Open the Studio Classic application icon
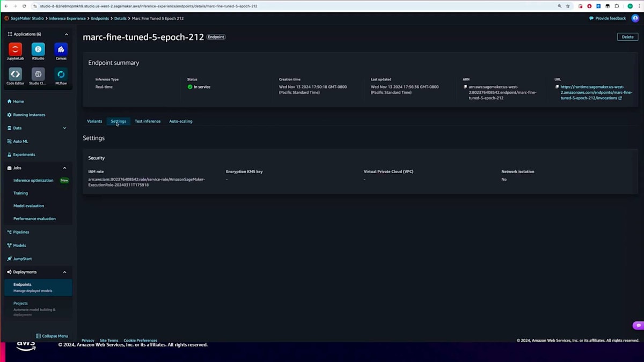This screenshot has height=362, width=644. pos(38,77)
